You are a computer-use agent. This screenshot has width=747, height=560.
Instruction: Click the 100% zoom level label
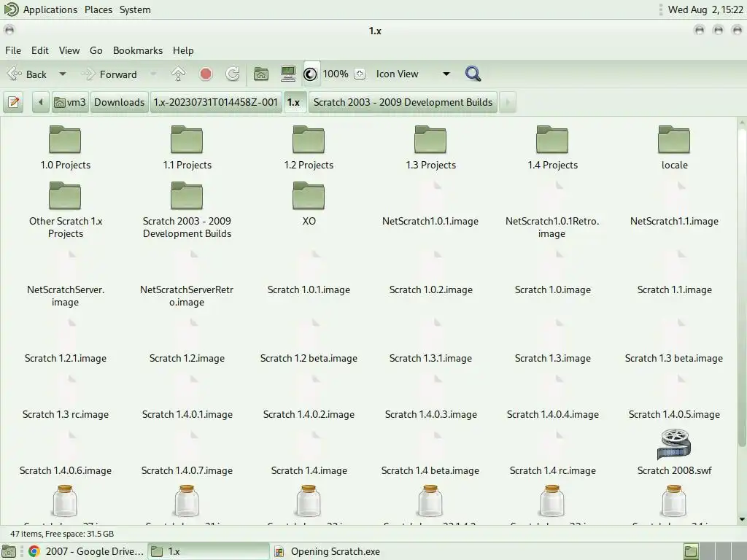click(336, 74)
